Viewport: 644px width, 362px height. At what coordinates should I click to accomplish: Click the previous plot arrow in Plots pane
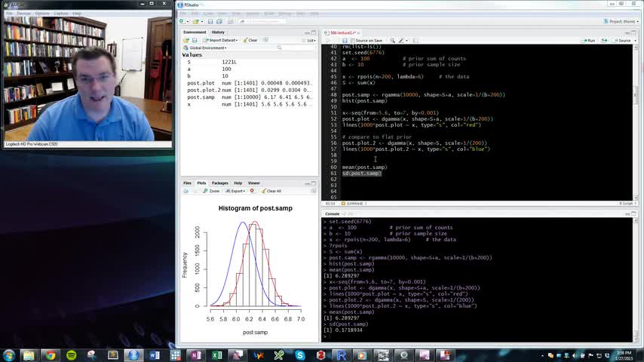186,191
